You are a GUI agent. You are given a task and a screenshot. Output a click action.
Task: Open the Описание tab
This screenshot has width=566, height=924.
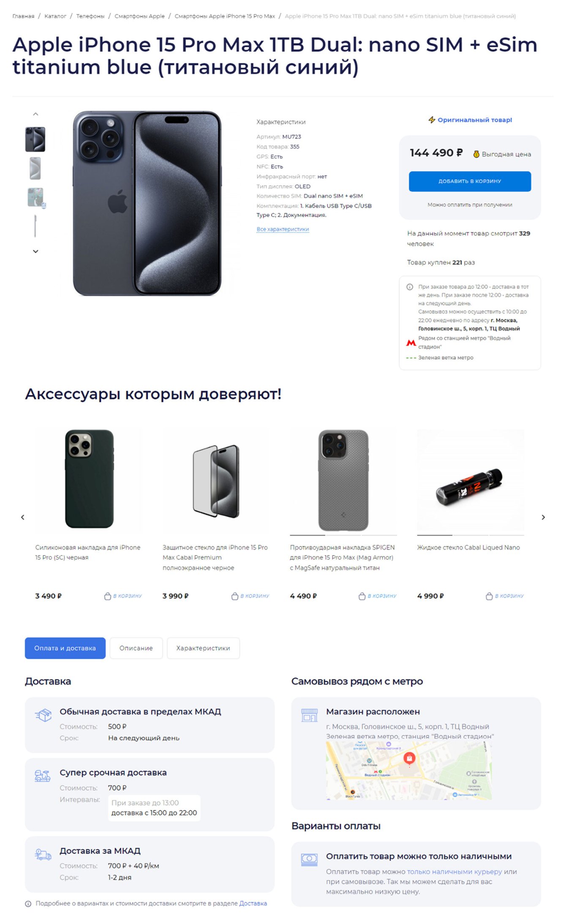tap(136, 648)
